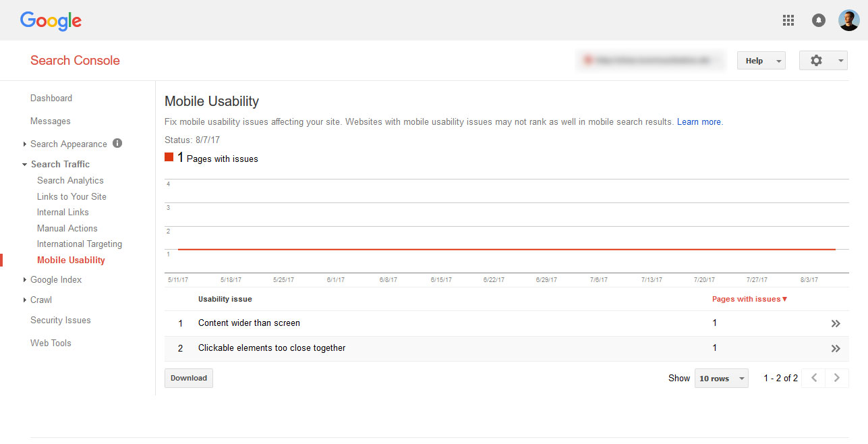This screenshot has width=868, height=444.
Task: Sort by Pages with issues column
Action: [750, 299]
